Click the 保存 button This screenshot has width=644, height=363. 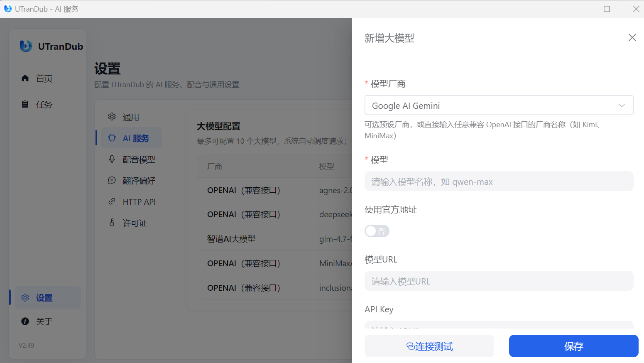click(574, 346)
